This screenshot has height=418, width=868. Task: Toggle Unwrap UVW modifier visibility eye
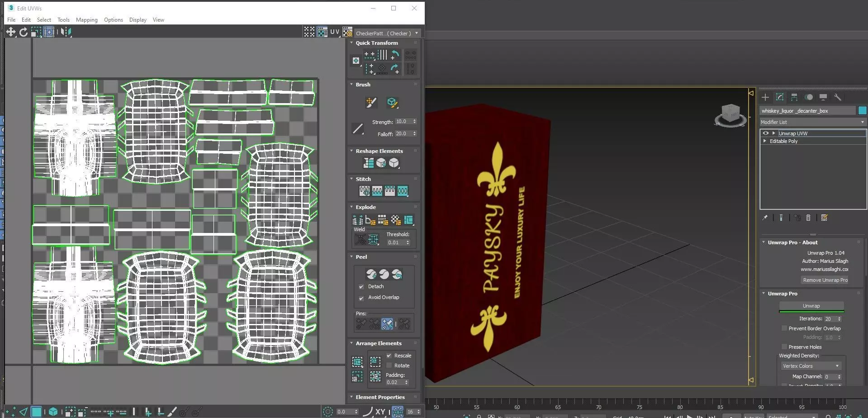coord(765,133)
